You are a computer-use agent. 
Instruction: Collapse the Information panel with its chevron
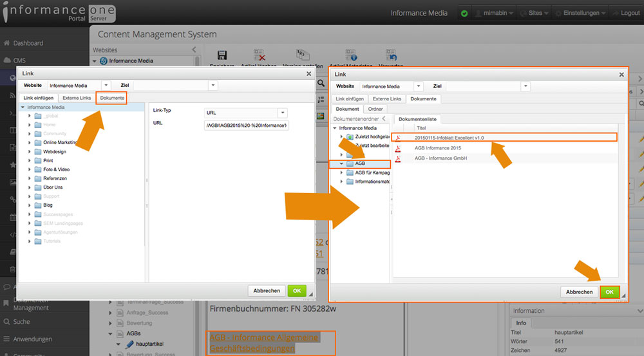639,311
